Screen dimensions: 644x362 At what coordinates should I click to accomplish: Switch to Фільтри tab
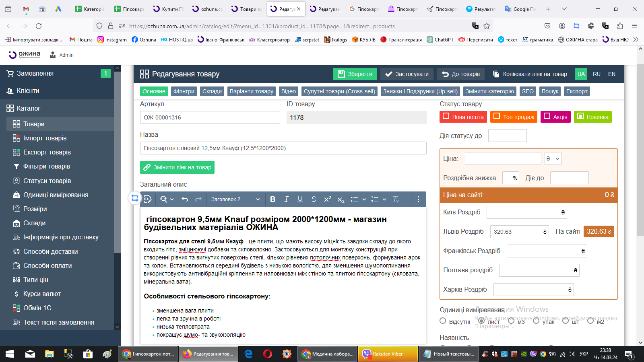coord(184,91)
